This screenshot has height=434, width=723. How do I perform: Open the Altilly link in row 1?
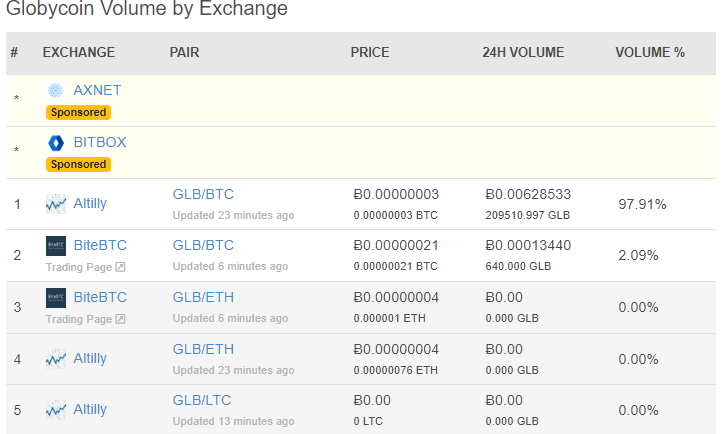pyautogui.click(x=90, y=203)
